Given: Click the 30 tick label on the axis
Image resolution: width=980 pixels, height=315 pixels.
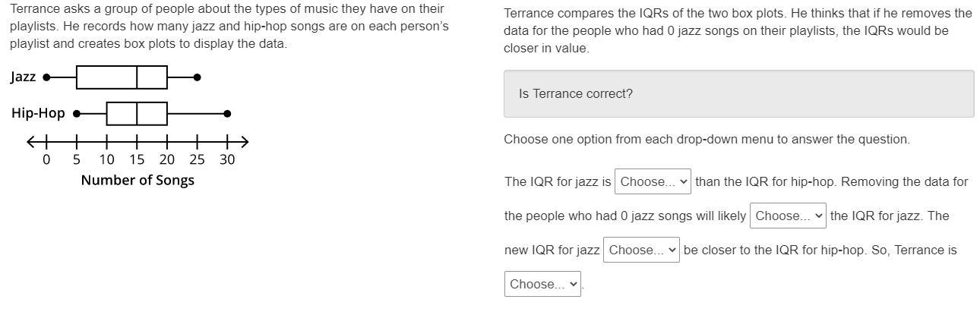Looking at the screenshot, I should coord(227,159).
